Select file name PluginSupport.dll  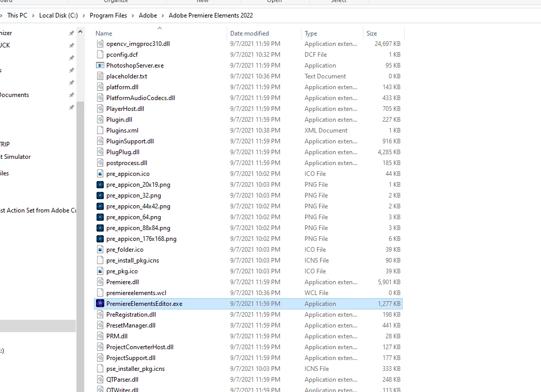[x=130, y=141]
